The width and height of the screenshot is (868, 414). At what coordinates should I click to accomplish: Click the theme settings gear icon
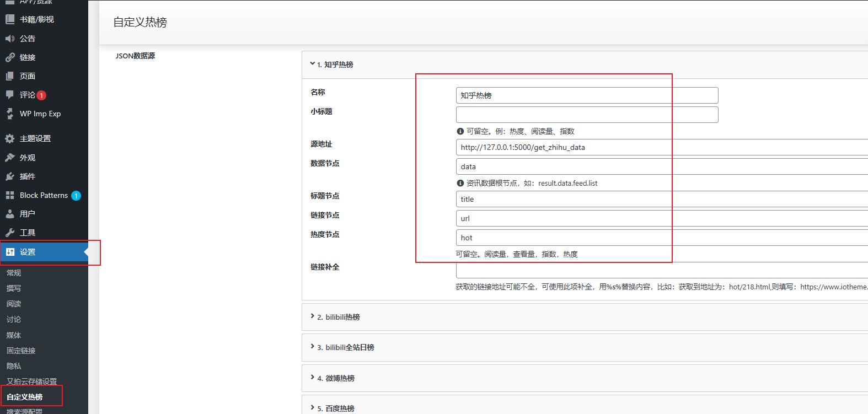[10, 138]
